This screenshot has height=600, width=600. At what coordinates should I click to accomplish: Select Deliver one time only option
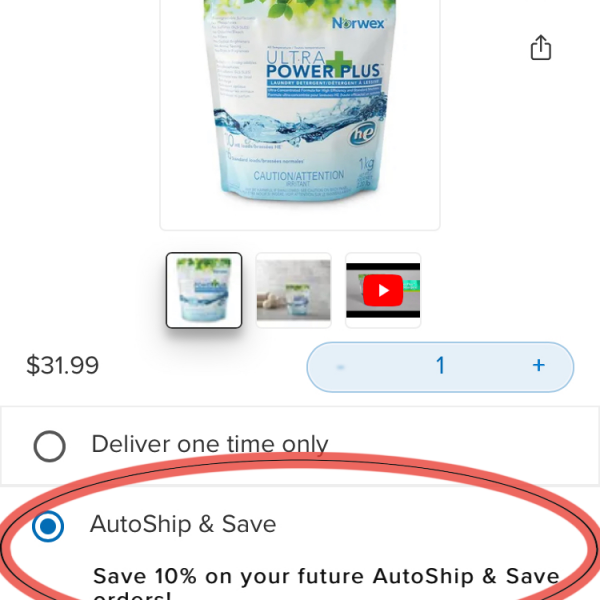(x=49, y=446)
